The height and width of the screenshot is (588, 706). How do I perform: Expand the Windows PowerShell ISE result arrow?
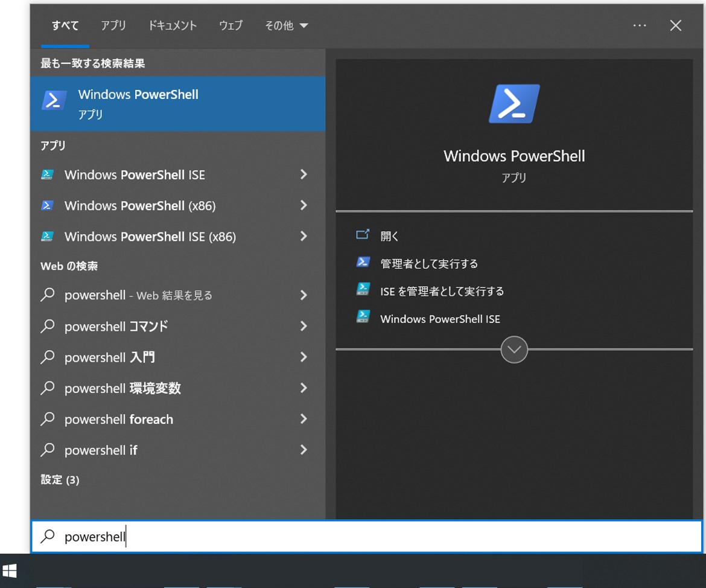[304, 174]
